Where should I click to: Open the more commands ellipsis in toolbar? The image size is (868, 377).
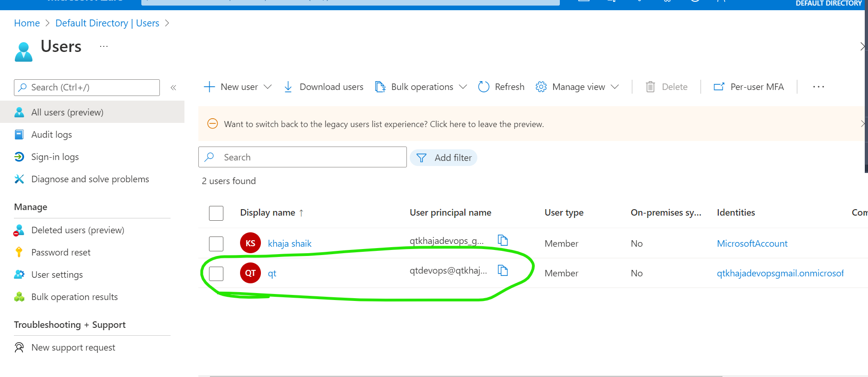click(x=818, y=87)
